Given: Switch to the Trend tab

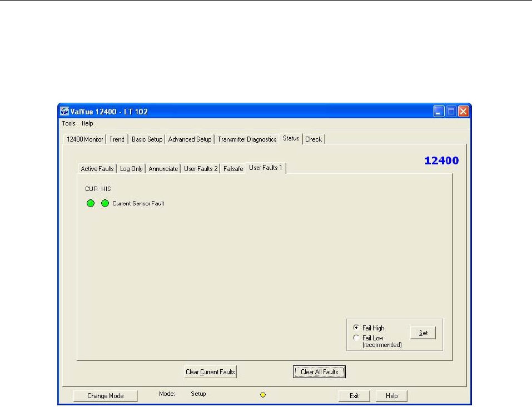Looking at the screenshot, I should pos(117,139).
